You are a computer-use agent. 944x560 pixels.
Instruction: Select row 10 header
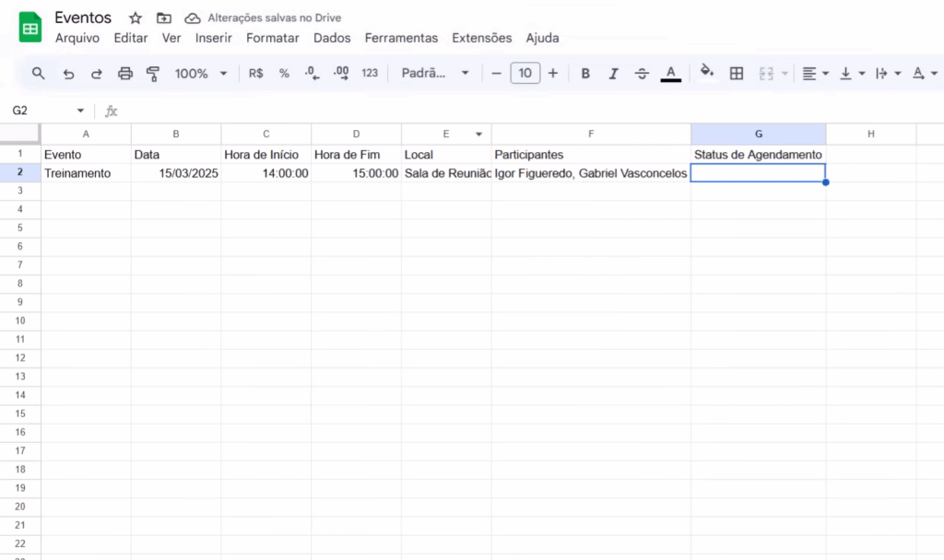coord(20,321)
